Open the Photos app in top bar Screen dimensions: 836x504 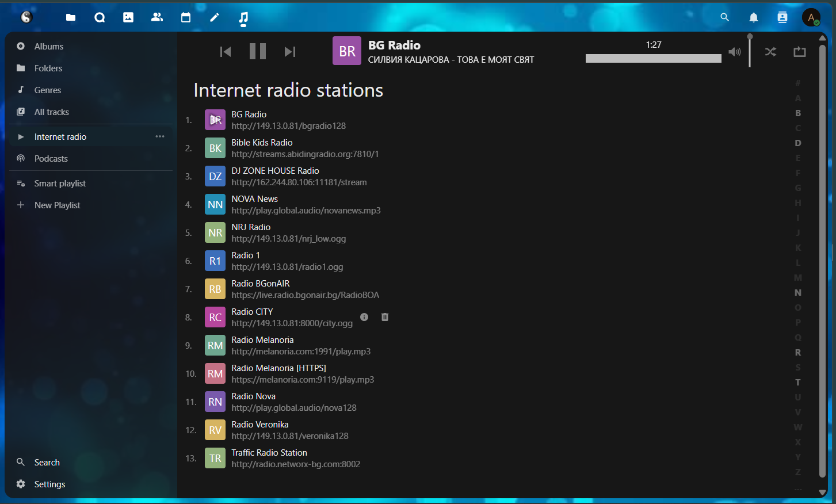click(x=128, y=18)
